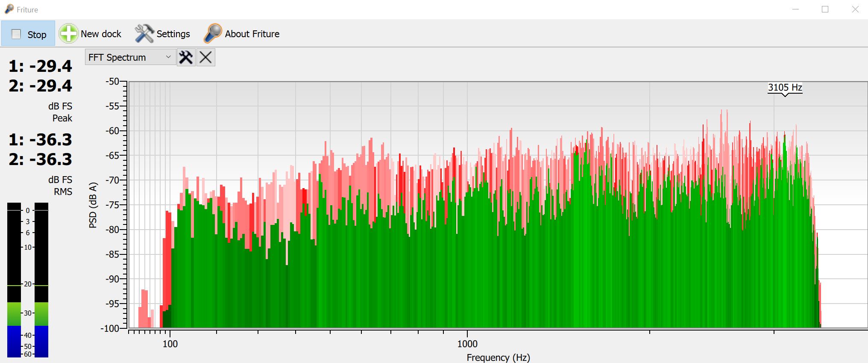
Task: Open the About Friture dialog
Action: click(242, 34)
